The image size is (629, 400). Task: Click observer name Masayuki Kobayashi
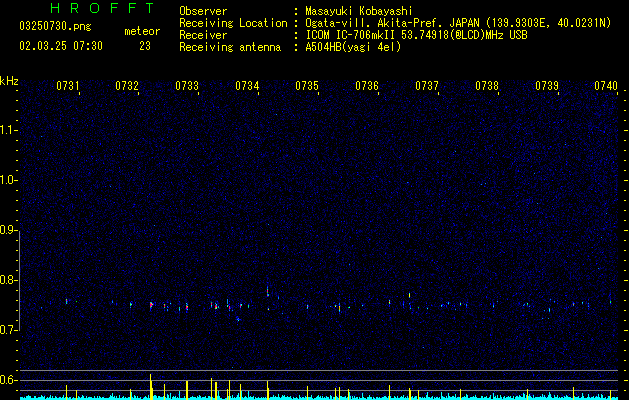[359, 11]
